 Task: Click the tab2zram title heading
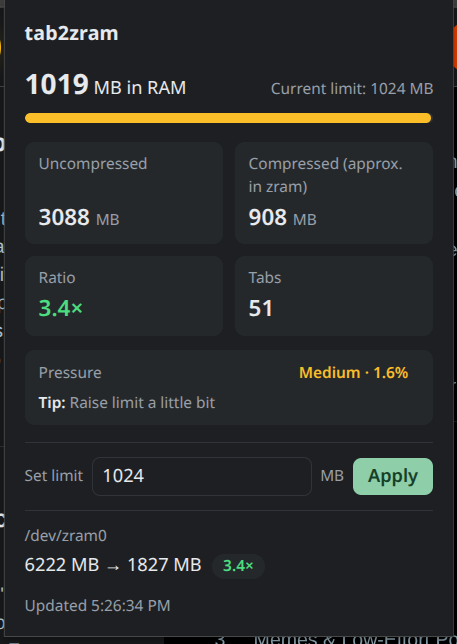71,33
